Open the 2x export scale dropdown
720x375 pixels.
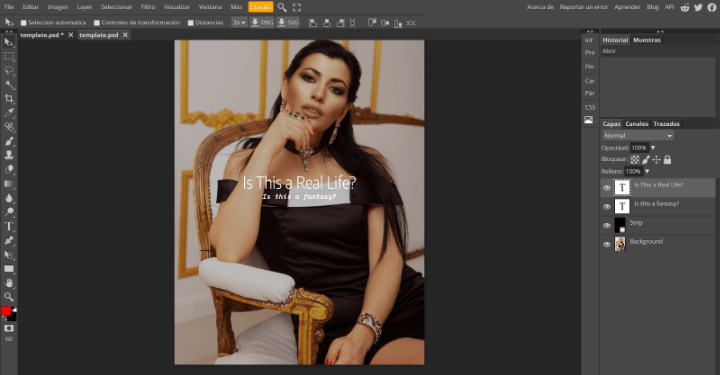[x=239, y=22]
